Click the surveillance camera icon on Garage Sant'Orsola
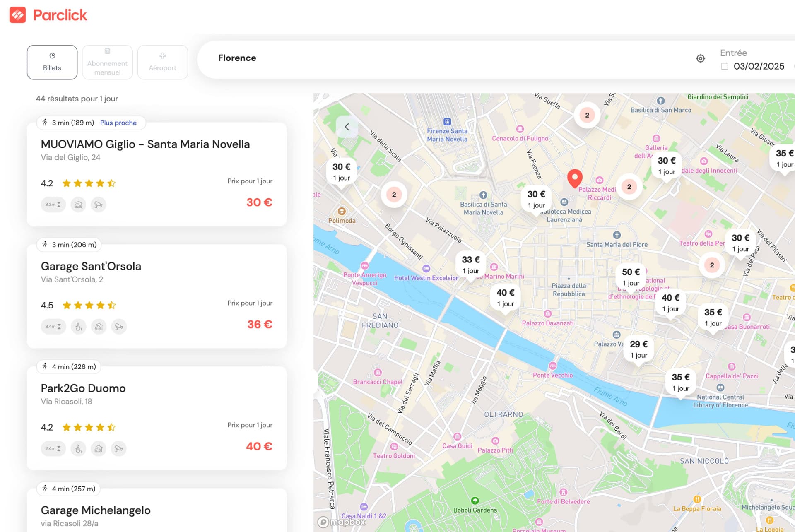 119,327
